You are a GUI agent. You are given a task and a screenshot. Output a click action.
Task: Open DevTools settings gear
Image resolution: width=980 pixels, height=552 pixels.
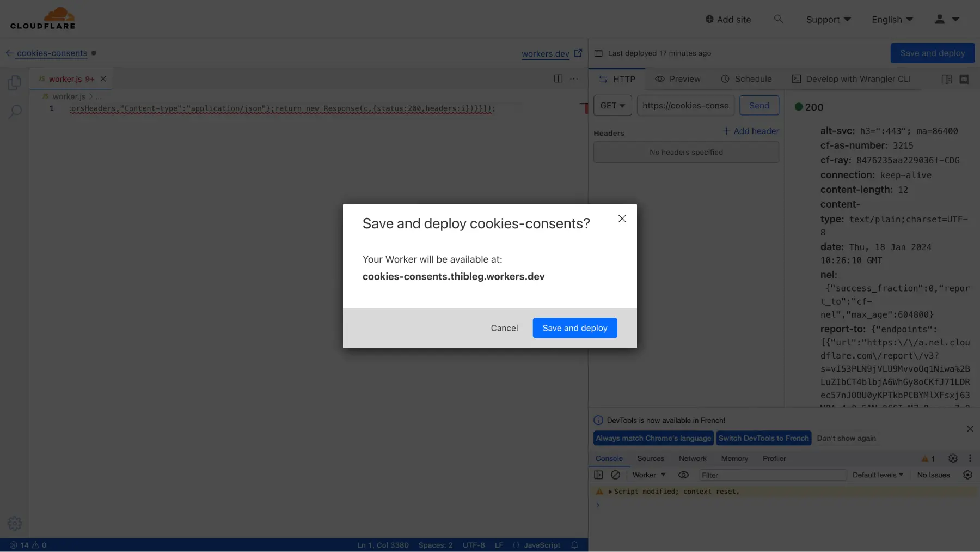953,458
